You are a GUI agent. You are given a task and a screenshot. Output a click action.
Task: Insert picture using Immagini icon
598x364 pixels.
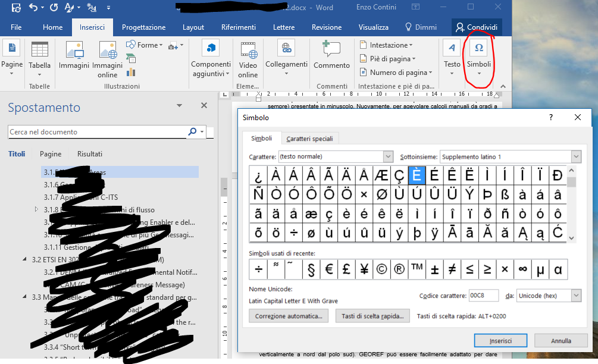pyautogui.click(x=74, y=55)
